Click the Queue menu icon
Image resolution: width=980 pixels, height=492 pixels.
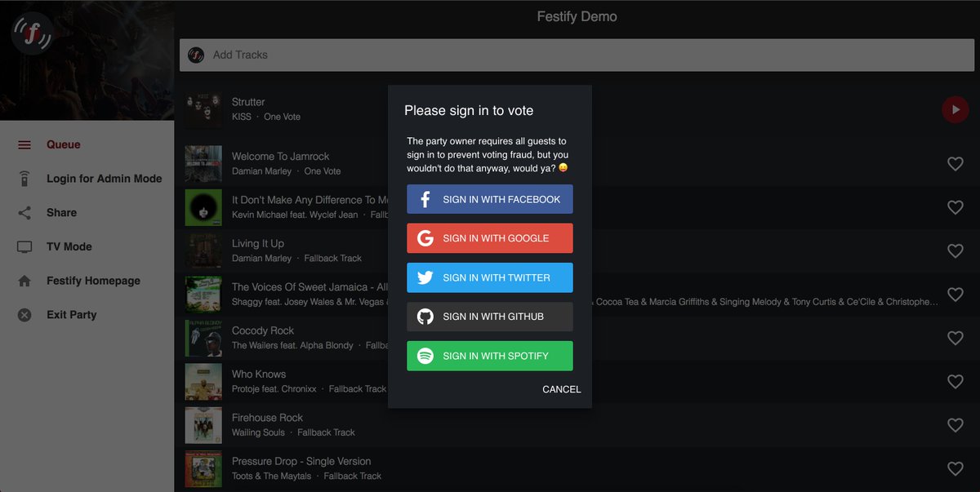(x=24, y=144)
